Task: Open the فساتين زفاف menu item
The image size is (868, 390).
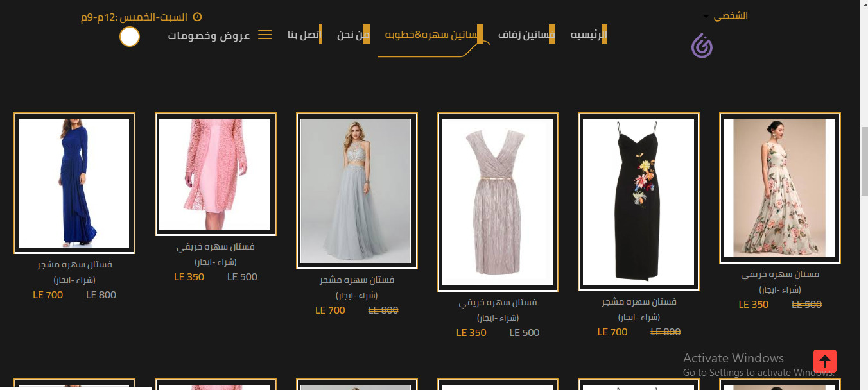Action: [x=526, y=35]
